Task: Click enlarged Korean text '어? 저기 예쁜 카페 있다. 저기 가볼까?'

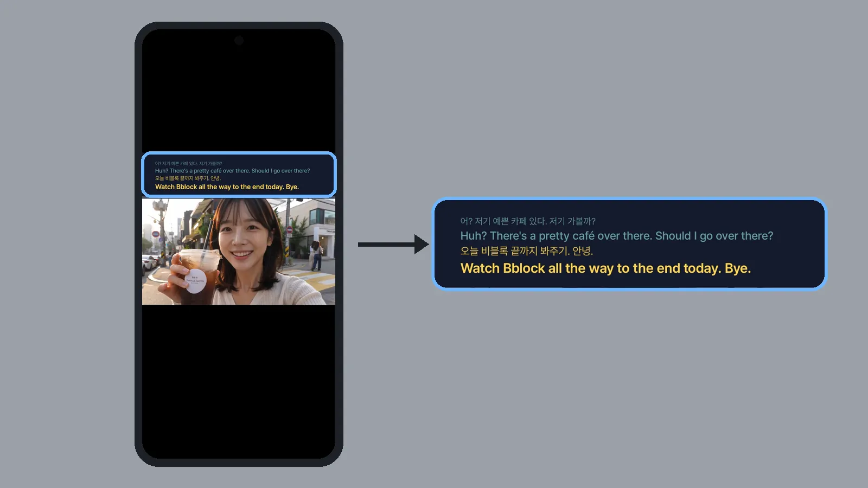Action: [x=528, y=221]
